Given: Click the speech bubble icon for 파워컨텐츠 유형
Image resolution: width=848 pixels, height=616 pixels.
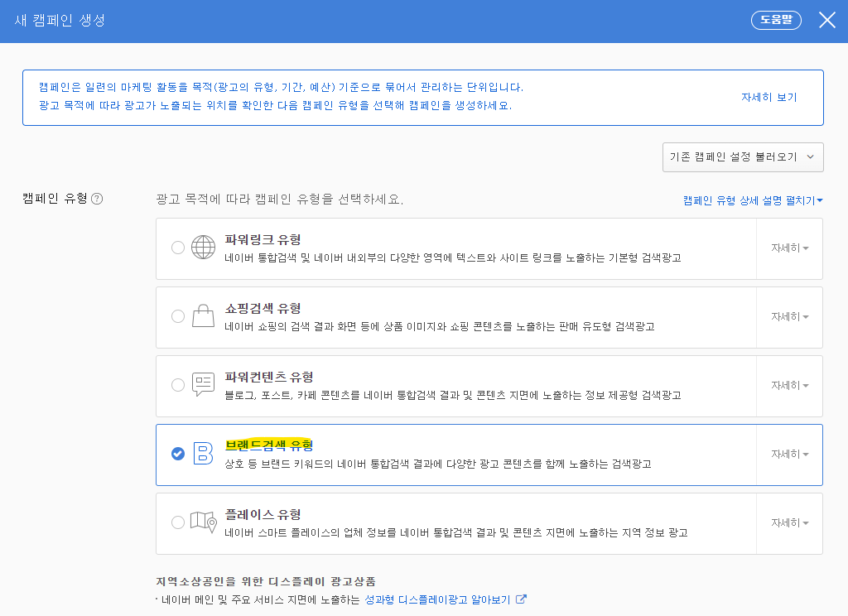Looking at the screenshot, I should pyautogui.click(x=204, y=384).
